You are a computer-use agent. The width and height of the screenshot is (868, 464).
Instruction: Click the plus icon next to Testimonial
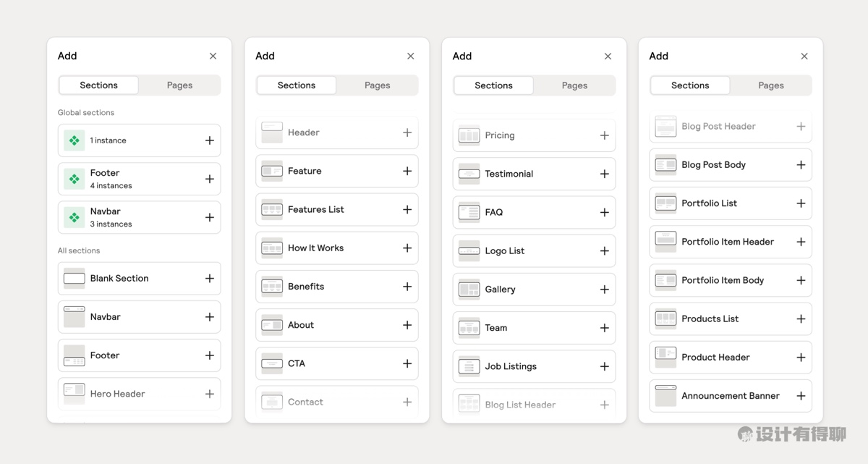[604, 174]
